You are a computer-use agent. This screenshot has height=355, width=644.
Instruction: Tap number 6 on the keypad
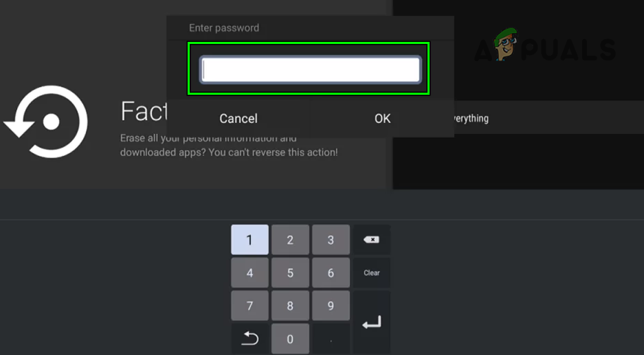(331, 273)
